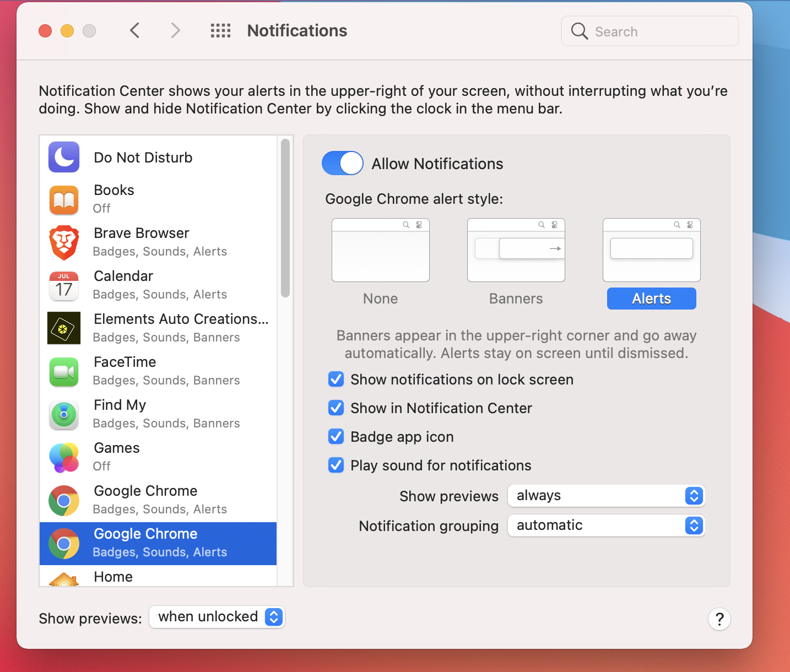The height and width of the screenshot is (672, 790).
Task: Click 'Badges, Sounds, Banners' under Find My
Action: tap(166, 423)
